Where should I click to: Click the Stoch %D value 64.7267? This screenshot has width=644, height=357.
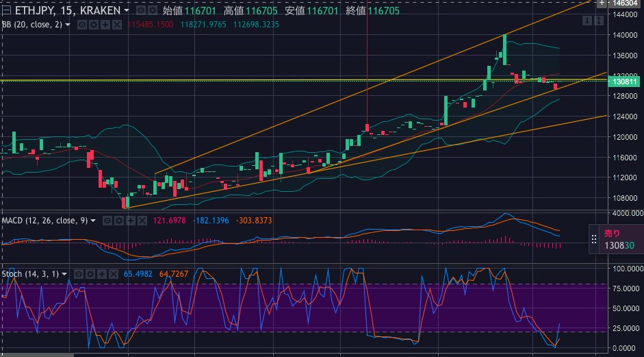(173, 274)
